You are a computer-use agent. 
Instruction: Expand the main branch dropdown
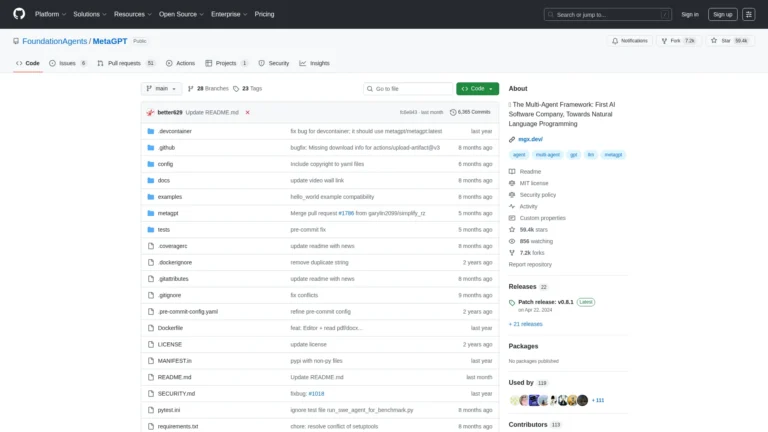(161, 89)
